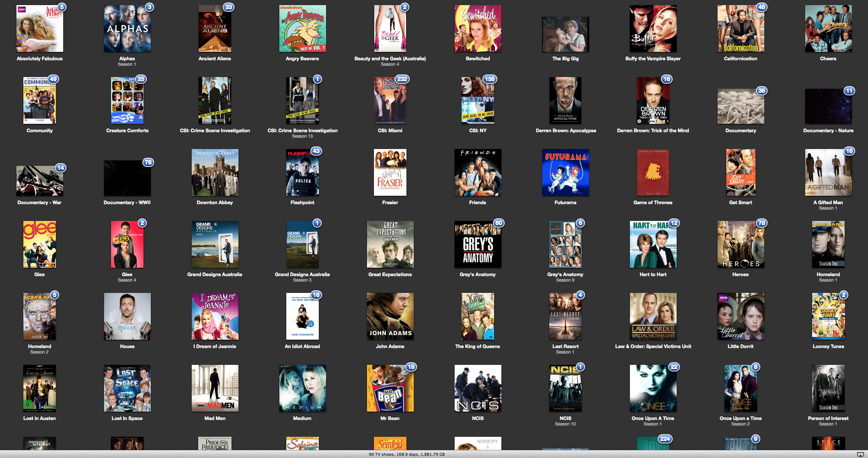Open The King of Queens artwork
Viewport: 868px width, 458px height.
pos(478,316)
